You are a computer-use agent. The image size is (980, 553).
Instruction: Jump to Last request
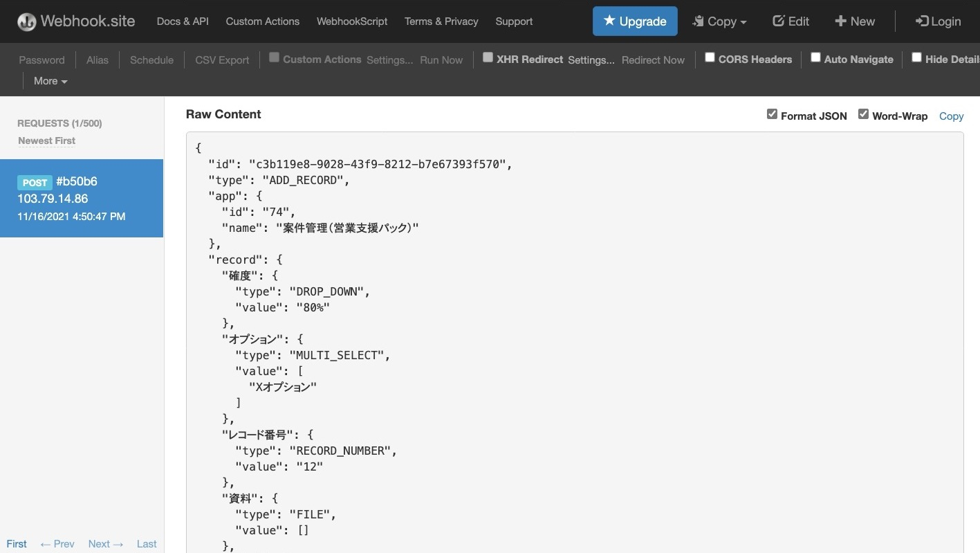coord(147,544)
